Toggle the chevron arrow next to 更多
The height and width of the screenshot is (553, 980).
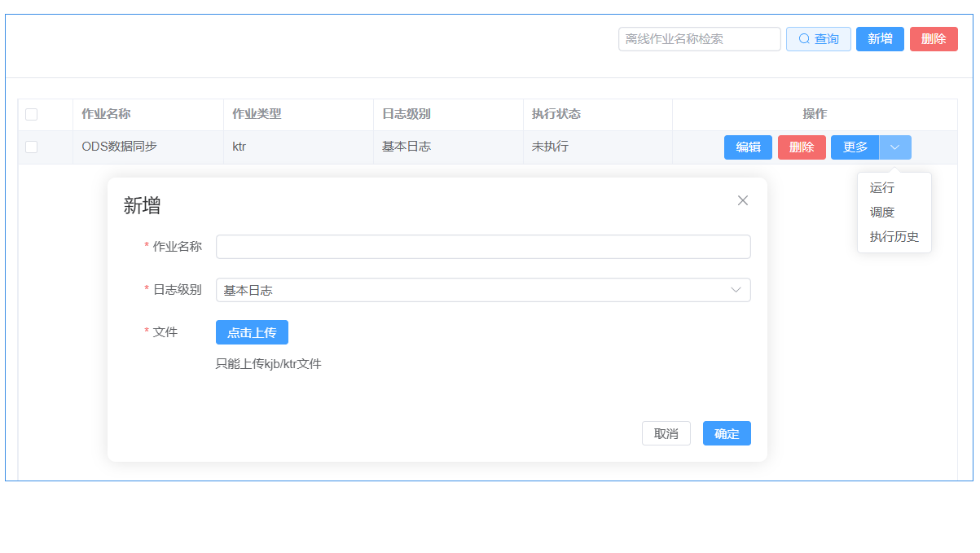895,147
